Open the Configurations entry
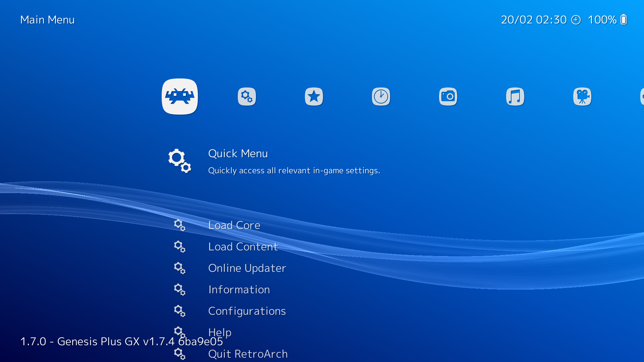Image resolution: width=644 pixels, height=362 pixels. pos(247,311)
